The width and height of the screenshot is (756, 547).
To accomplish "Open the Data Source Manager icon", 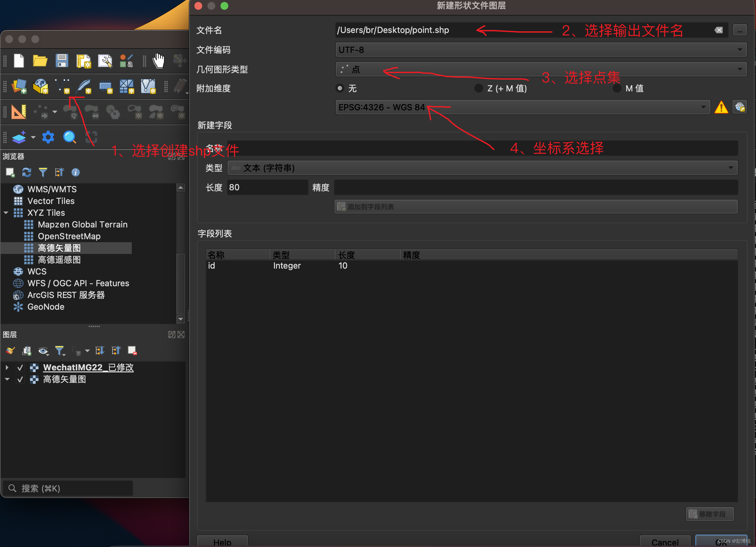I will pyautogui.click(x=19, y=86).
